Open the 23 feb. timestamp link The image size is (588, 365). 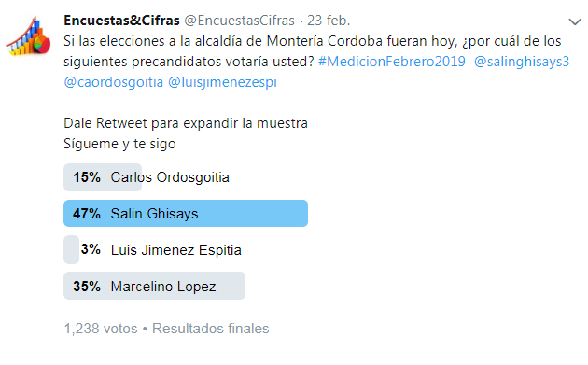(x=329, y=21)
